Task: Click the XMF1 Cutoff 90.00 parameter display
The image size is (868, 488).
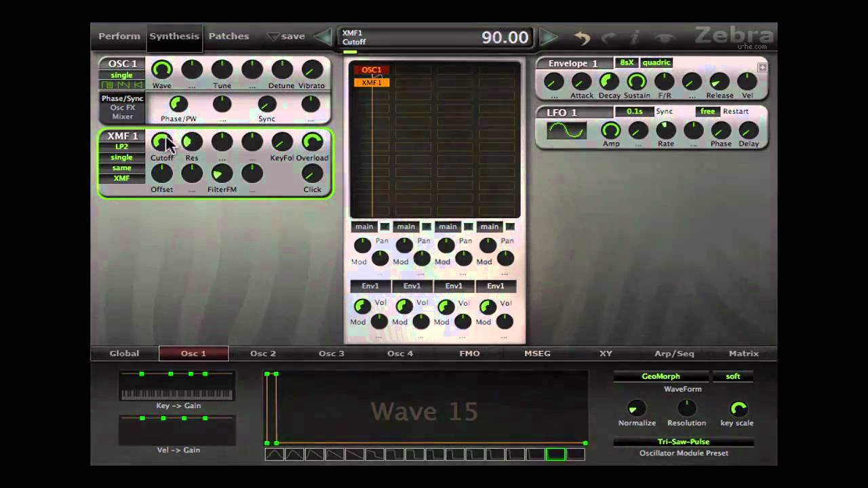Action: pos(435,37)
